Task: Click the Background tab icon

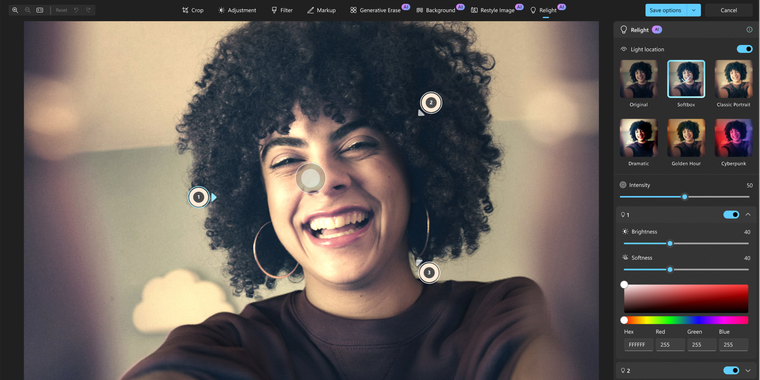Action: [x=420, y=10]
